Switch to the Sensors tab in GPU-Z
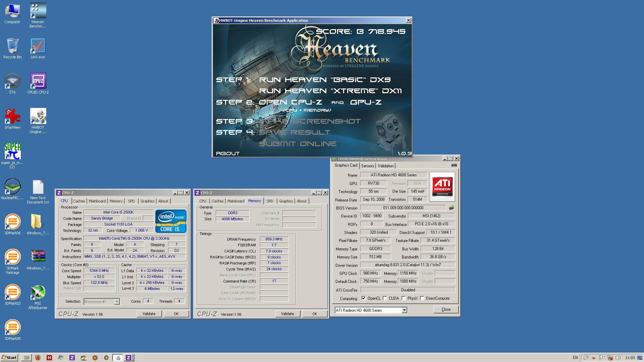644x362 pixels. [368, 166]
